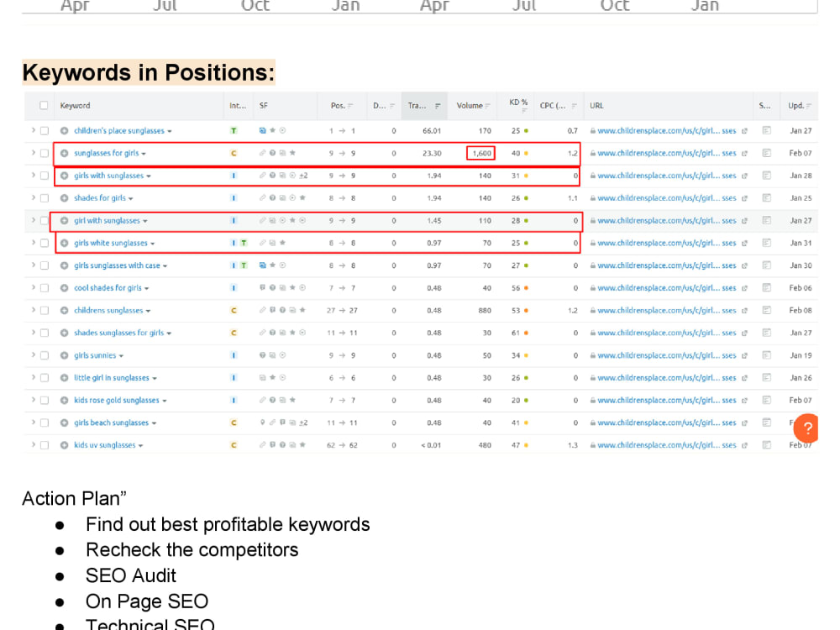The image size is (840, 630).
Task: Expand the children's place sunglasses row chevron
Action: click(34, 130)
